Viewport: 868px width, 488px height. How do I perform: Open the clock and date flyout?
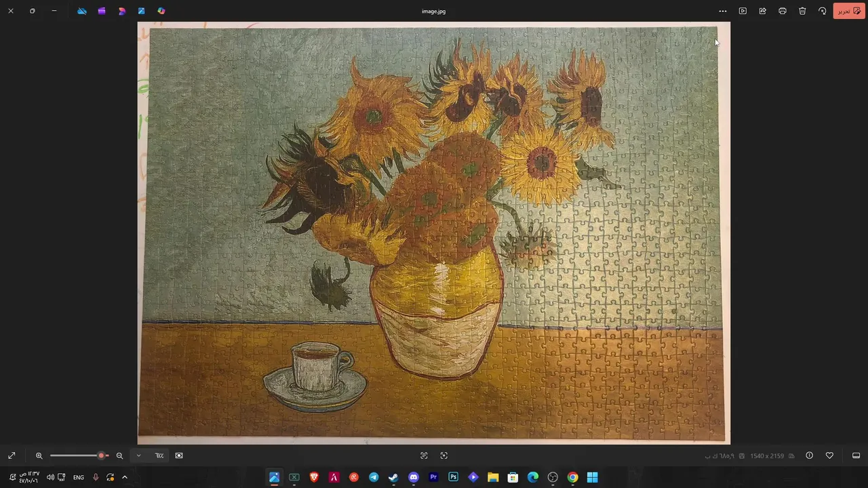(x=29, y=477)
